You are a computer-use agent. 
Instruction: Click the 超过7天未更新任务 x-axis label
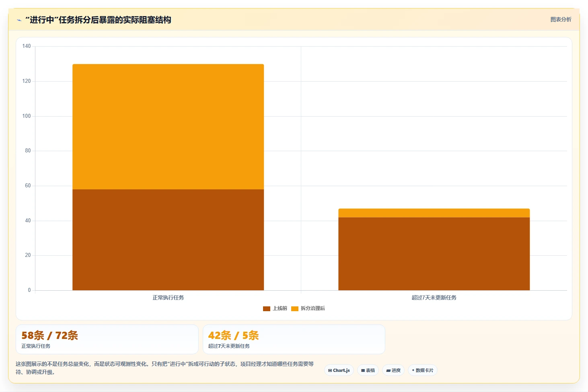(x=434, y=298)
